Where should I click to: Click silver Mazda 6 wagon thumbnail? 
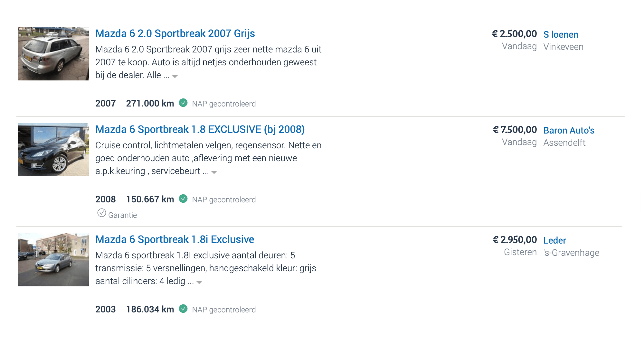pyautogui.click(x=53, y=54)
